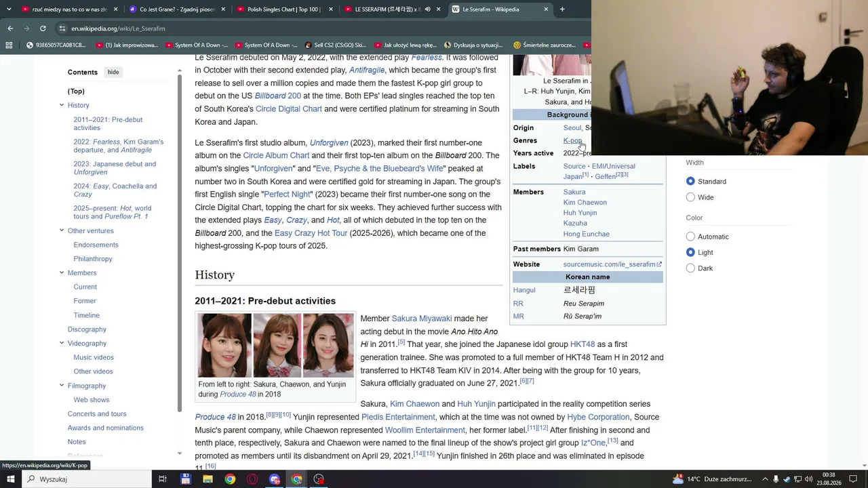Image resolution: width=868 pixels, height=488 pixels.
Task: Open the recording app taskbar icon
Action: (x=319, y=479)
